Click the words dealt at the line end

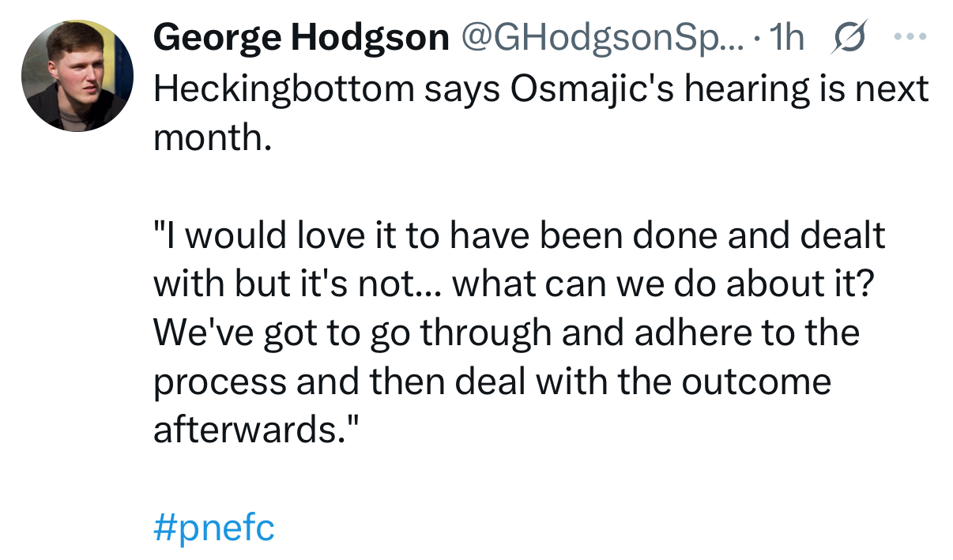(844, 236)
